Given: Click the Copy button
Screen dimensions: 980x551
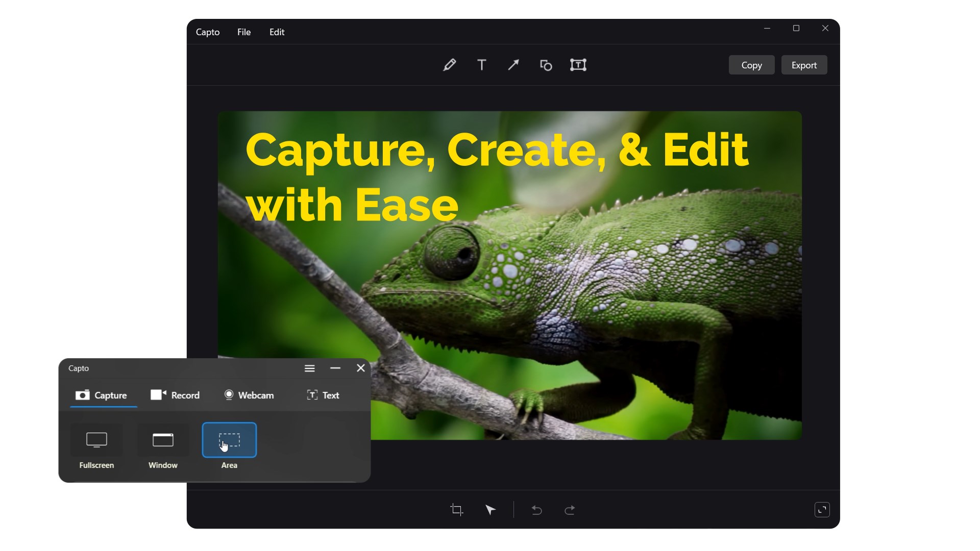Looking at the screenshot, I should 751,65.
